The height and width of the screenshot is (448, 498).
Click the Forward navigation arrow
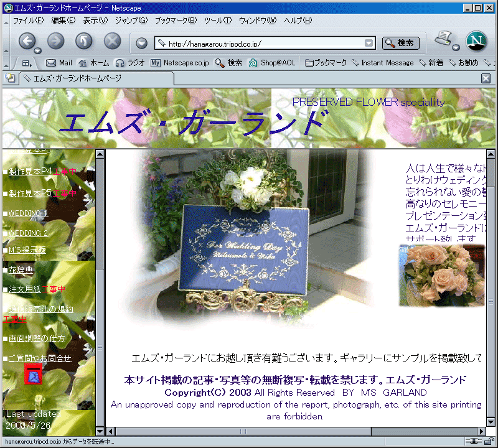55,41
